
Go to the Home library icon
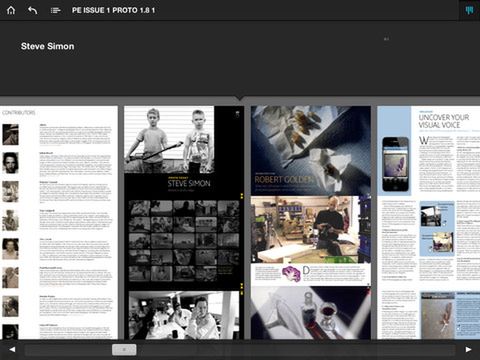tap(11, 10)
